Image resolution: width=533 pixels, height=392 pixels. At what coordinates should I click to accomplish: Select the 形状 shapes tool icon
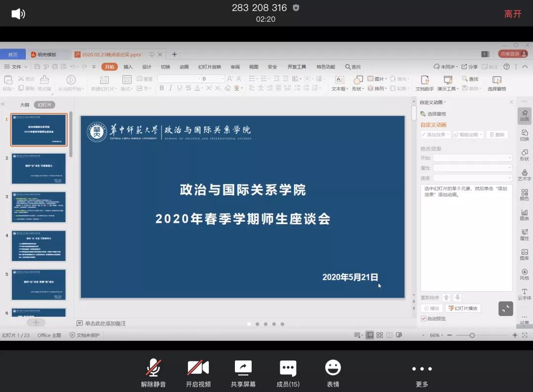357,80
